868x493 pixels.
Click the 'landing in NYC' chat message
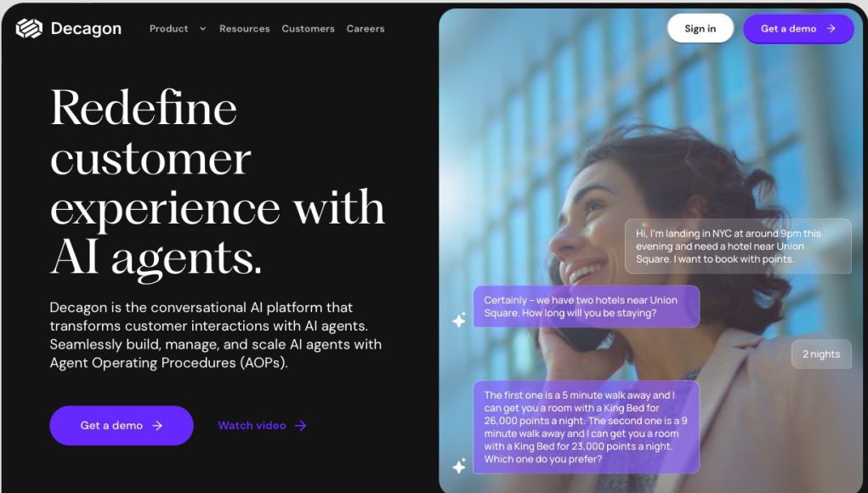(738, 246)
